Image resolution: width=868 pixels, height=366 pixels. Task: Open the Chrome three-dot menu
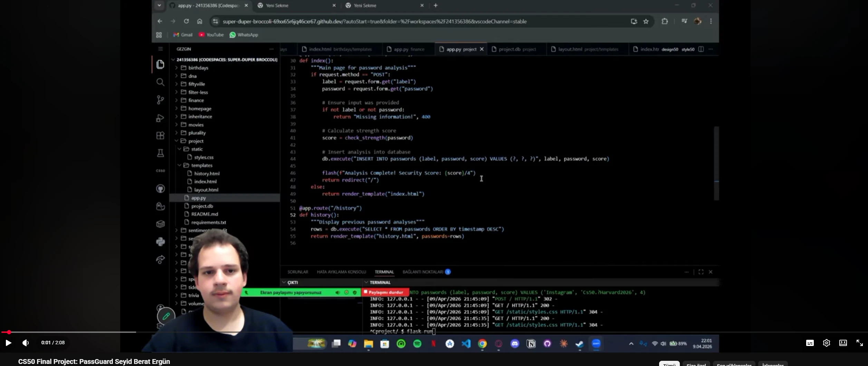click(711, 21)
